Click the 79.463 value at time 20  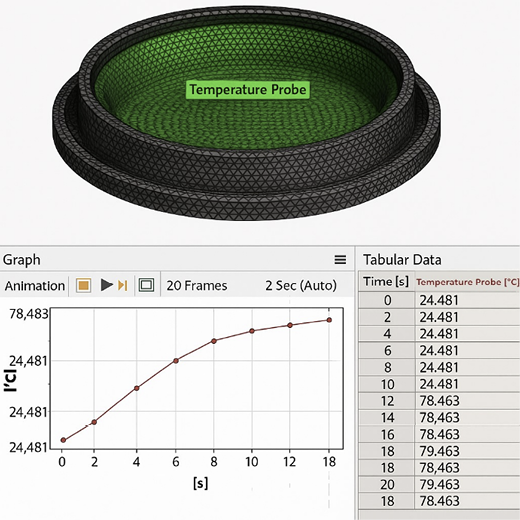coord(439,484)
